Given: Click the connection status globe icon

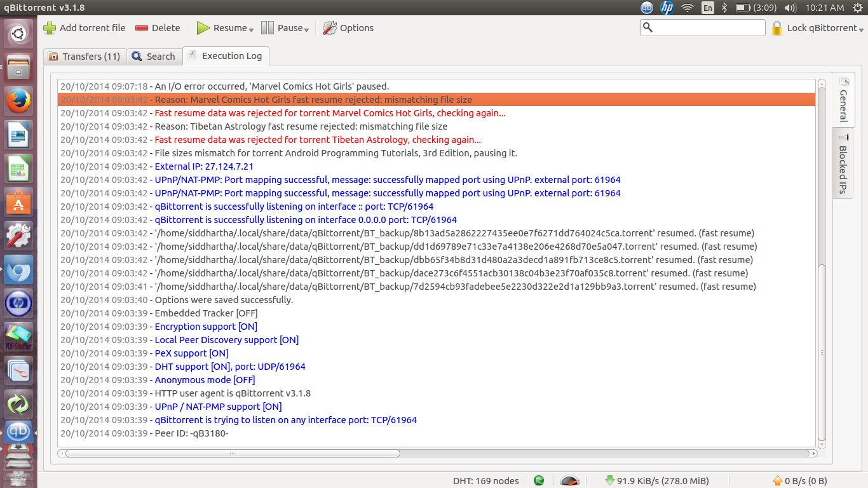Looking at the screenshot, I should (x=539, y=481).
